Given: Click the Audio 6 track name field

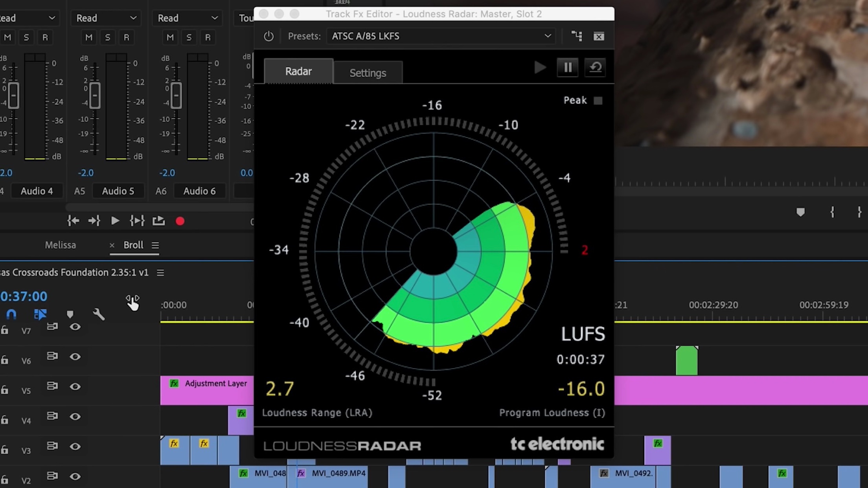Looking at the screenshot, I should point(199,191).
